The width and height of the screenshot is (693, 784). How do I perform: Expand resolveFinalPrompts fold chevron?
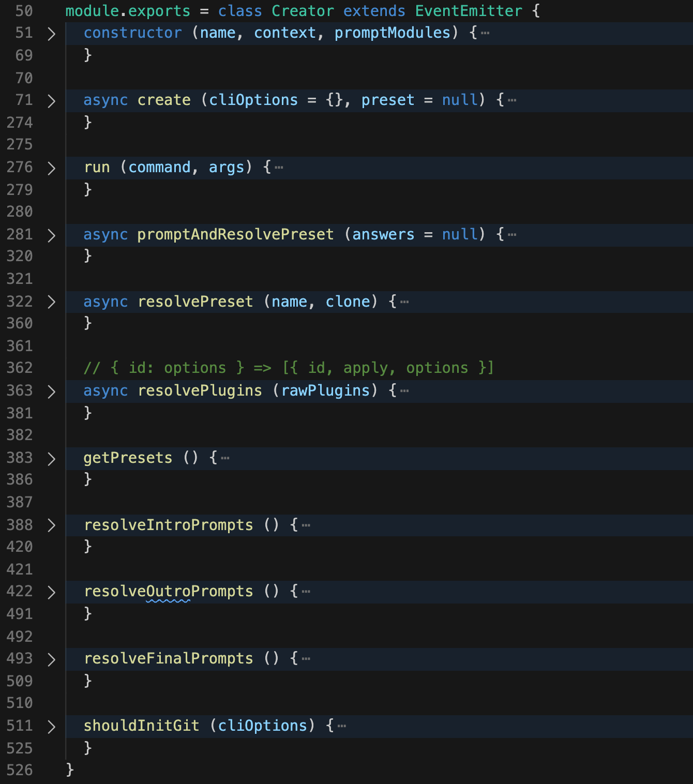point(51,659)
